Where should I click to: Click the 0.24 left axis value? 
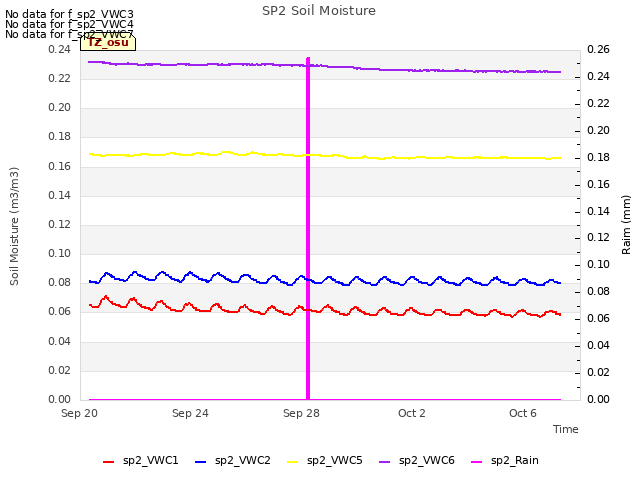[60, 49]
